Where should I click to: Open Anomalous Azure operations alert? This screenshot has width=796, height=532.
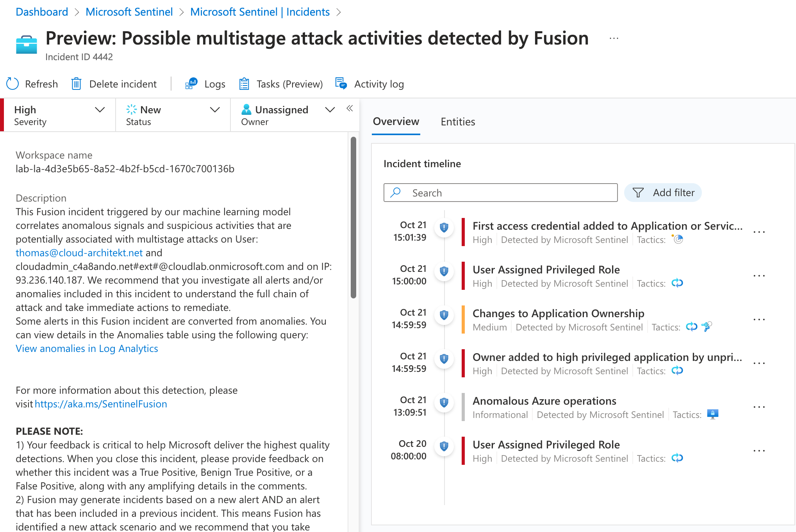544,401
